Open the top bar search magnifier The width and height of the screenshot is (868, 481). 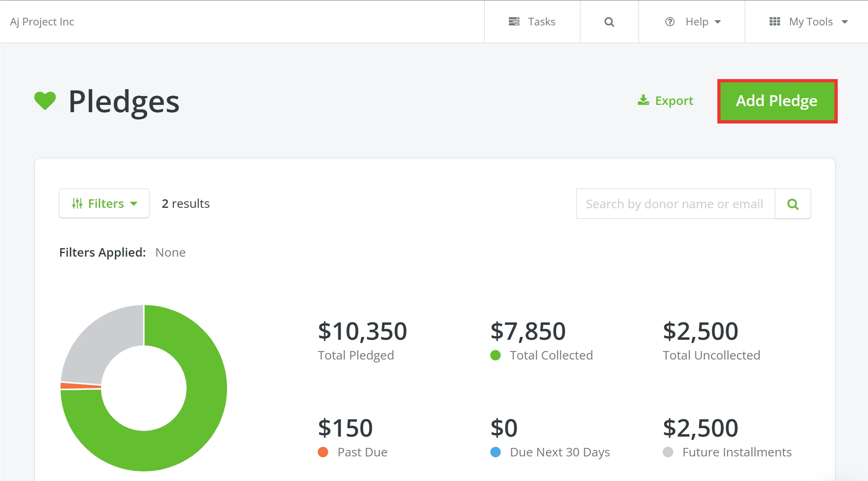[x=609, y=22]
